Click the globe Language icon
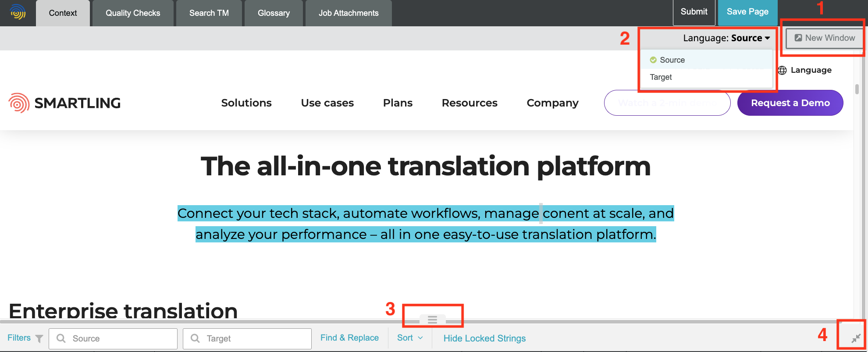The image size is (868, 352). [x=782, y=70]
